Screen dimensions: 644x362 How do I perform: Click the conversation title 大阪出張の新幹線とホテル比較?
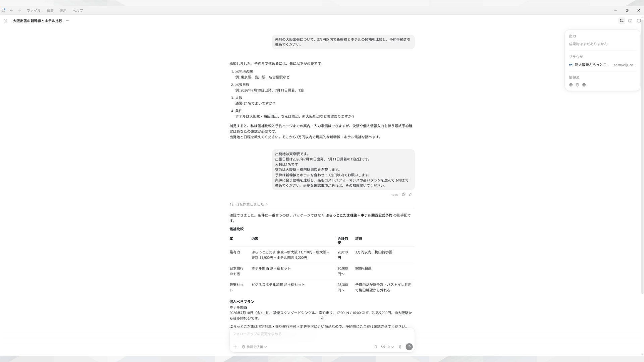pyautogui.click(x=38, y=21)
